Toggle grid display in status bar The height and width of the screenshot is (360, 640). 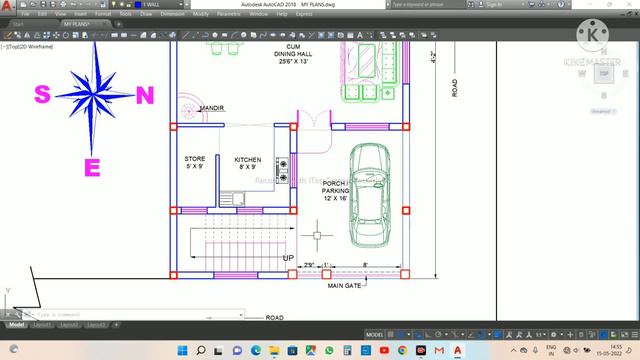(391, 335)
